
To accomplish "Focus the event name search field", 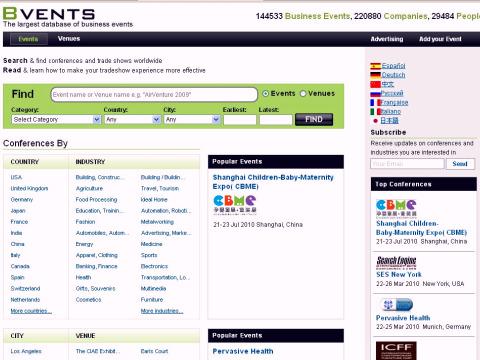I will pyautogui.click(x=154, y=94).
